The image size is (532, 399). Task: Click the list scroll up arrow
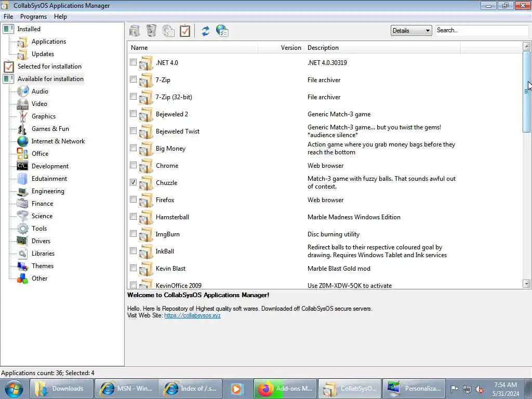[x=527, y=46]
